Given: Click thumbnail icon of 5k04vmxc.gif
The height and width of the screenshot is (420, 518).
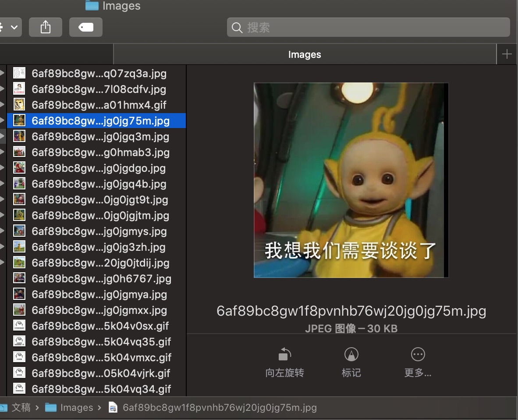Looking at the screenshot, I should tap(19, 357).
